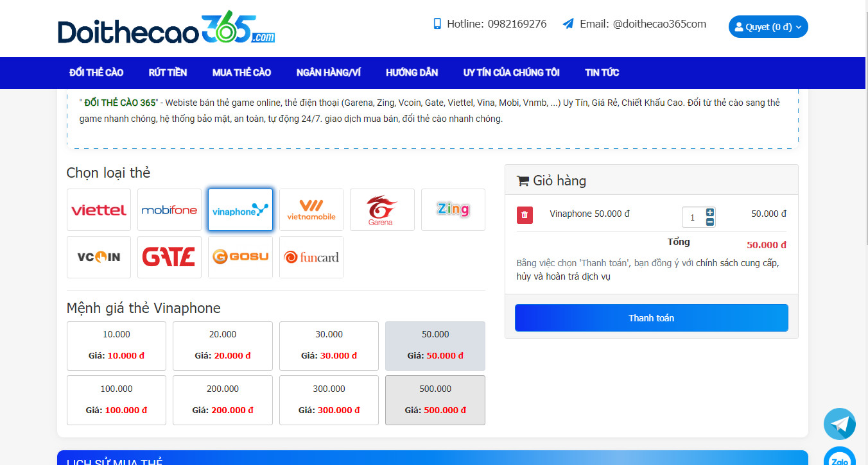Open NGÂN HÀNG/VÍ menu item

click(x=329, y=72)
